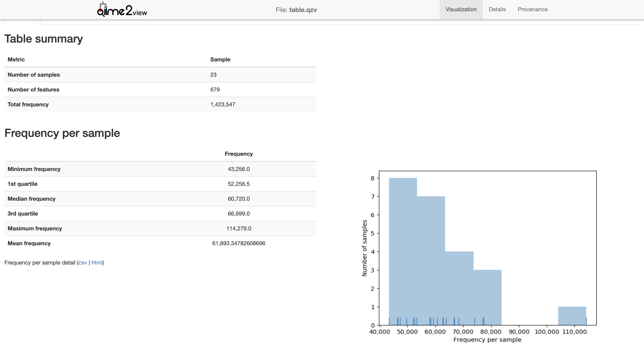Click the histogram bar reaching 4 samples

459,288
